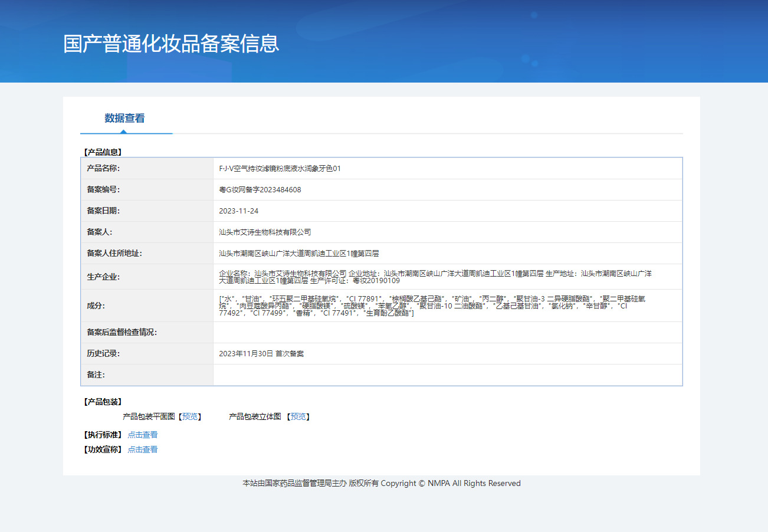Click the 【产品包装】 section heading
768x532 pixels.
103,402
